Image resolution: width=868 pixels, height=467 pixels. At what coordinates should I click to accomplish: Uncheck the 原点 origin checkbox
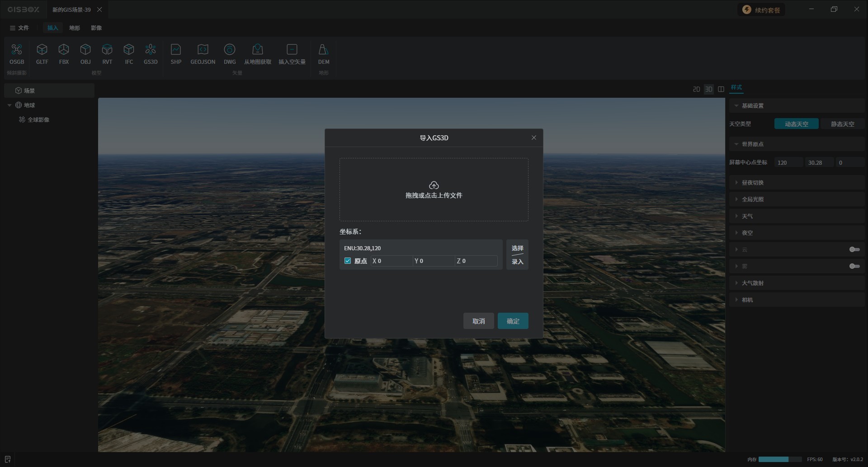(348, 261)
